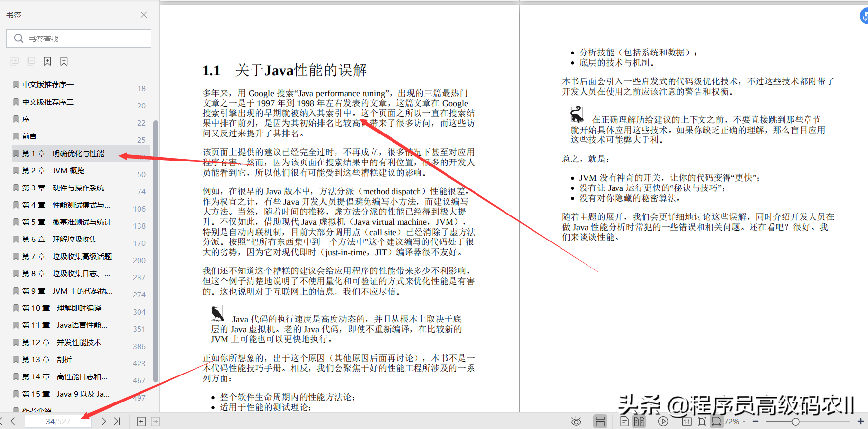
Task: Open 第 4 章 性能测试模式 bookmark
Action: coord(66,205)
